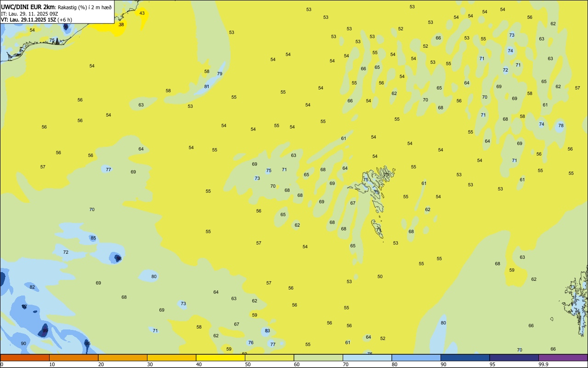Click the 'IT: Lau. 29. 11. 2025 09Z' line

(x=29, y=14)
